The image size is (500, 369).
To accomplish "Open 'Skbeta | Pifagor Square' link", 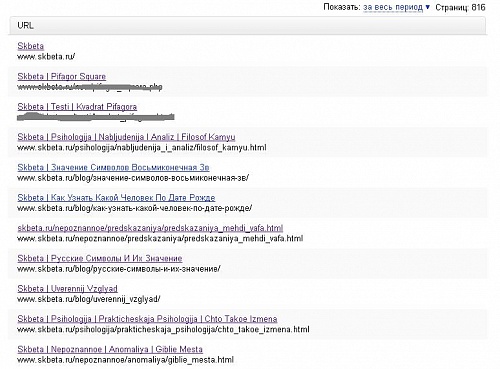I will click(x=62, y=76).
